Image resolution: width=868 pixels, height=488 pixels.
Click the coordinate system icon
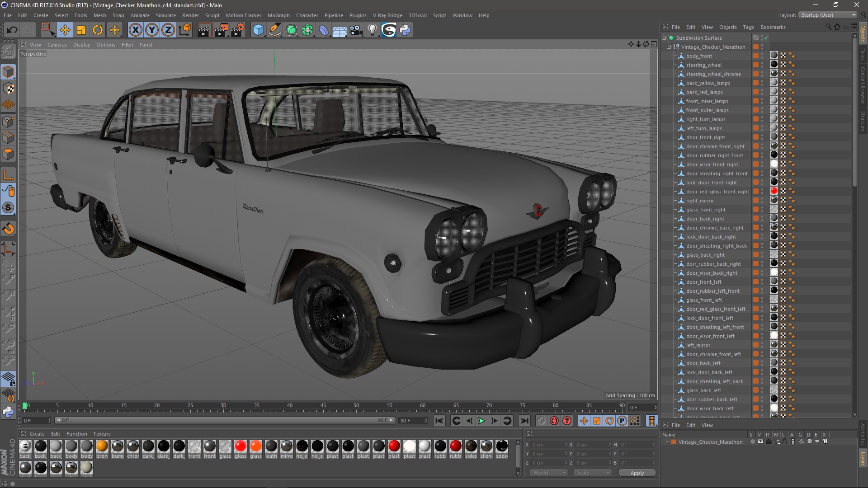coord(185,30)
